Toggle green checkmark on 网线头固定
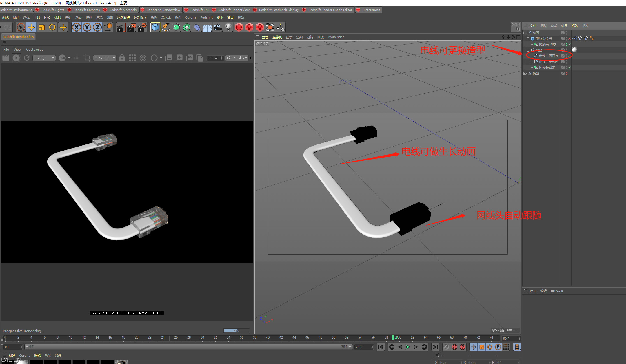This screenshot has height=364, width=626. pos(569,68)
